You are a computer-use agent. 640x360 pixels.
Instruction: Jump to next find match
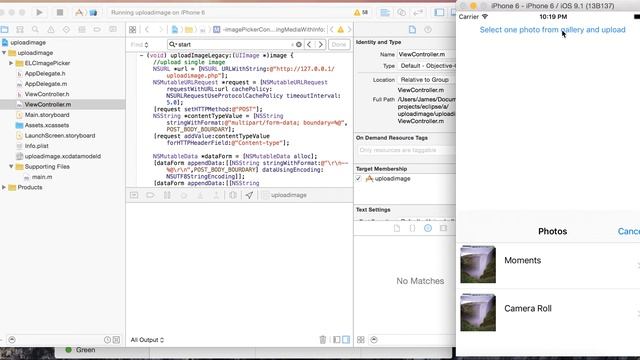[321, 44]
